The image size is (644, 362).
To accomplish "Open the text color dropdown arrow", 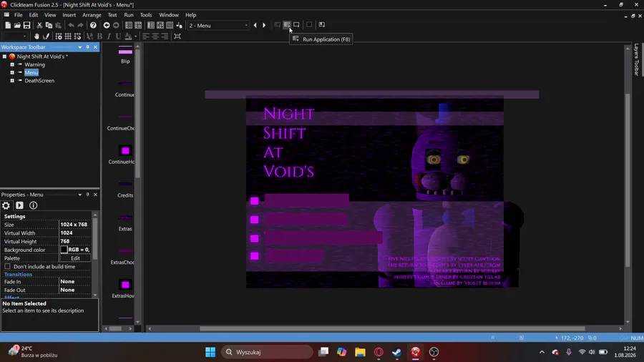I will click(135, 36).
